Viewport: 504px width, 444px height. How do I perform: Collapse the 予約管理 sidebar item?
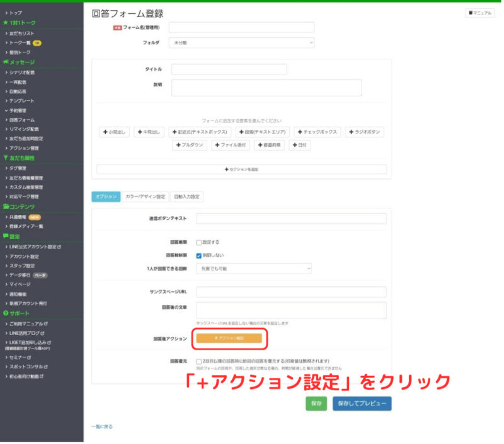pos(16,111)
